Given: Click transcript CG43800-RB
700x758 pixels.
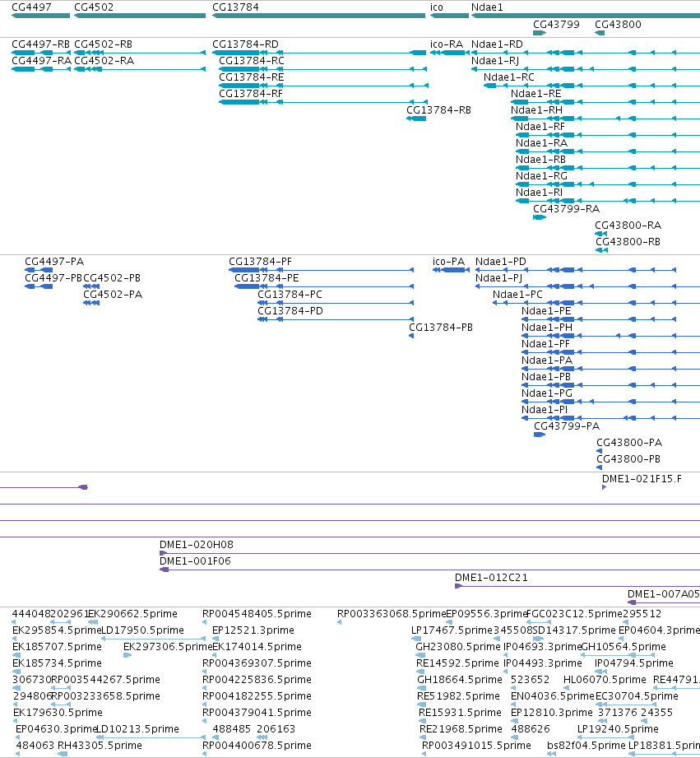Looking at the screenshot, I should (628, 242).
